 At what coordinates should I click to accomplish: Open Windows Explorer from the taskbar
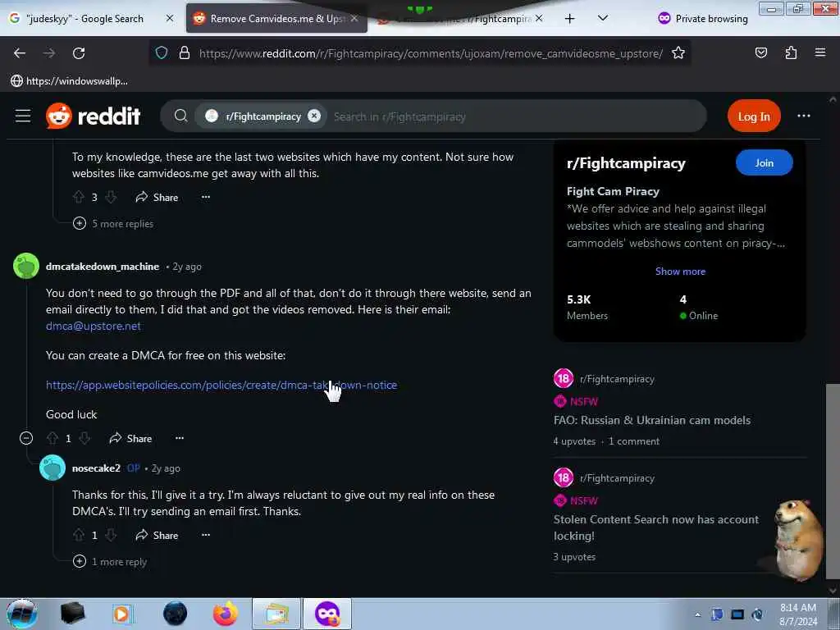pos(276,614)
